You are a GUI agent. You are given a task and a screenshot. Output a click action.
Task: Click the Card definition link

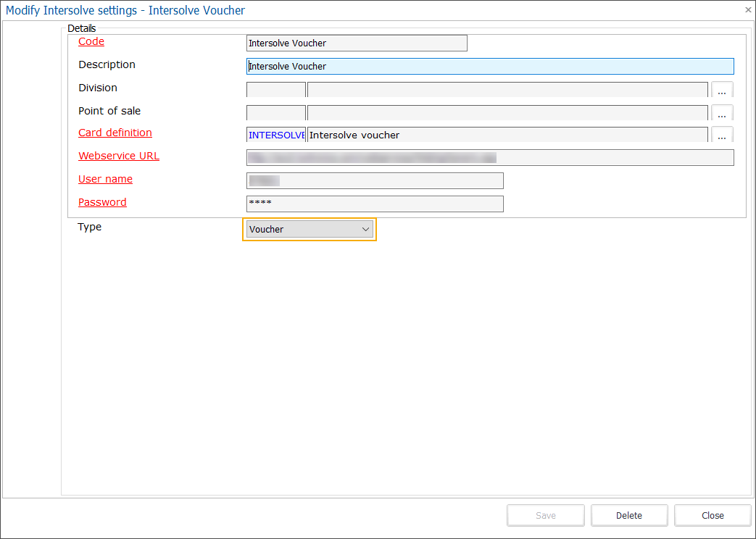pyautogui.click(x=115, y=133)
